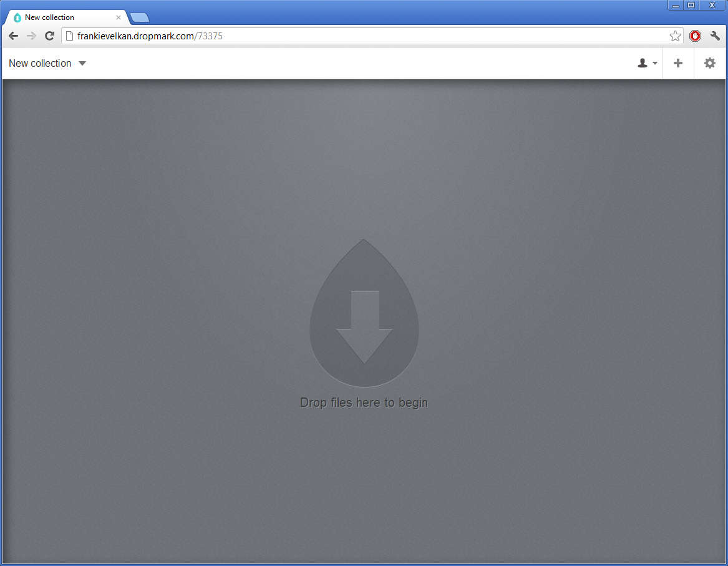This screenshot has height=566, width=728.
Task: Go back using the browser back arrow
Action: 14,36
